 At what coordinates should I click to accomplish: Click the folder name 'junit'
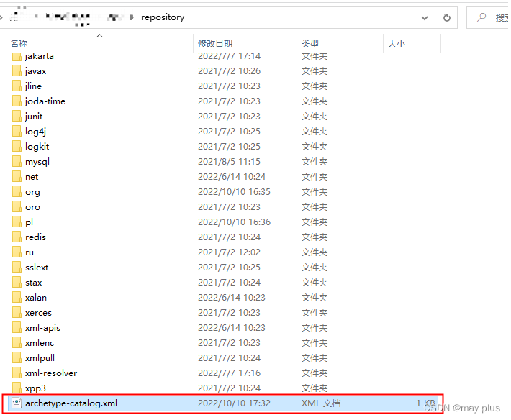(x=34, y=117)
